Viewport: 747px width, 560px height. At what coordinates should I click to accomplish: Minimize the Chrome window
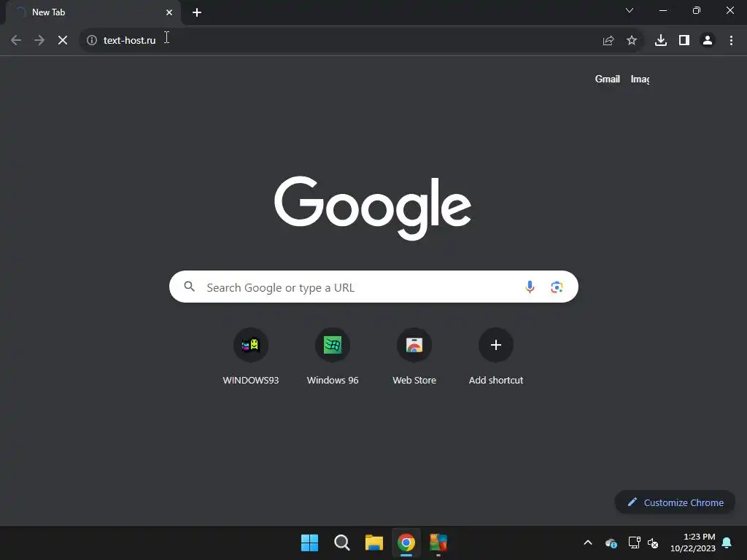tap(662, 10)
